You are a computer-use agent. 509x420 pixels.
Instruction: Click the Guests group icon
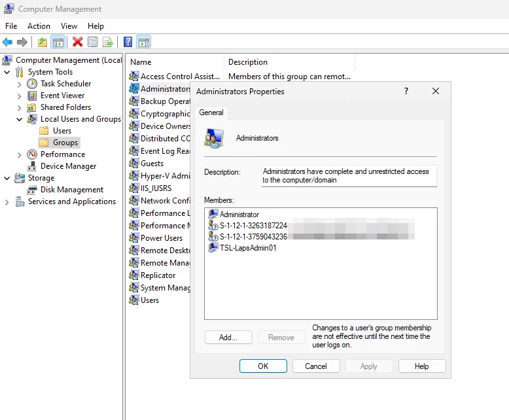click(x=133, y=164)
